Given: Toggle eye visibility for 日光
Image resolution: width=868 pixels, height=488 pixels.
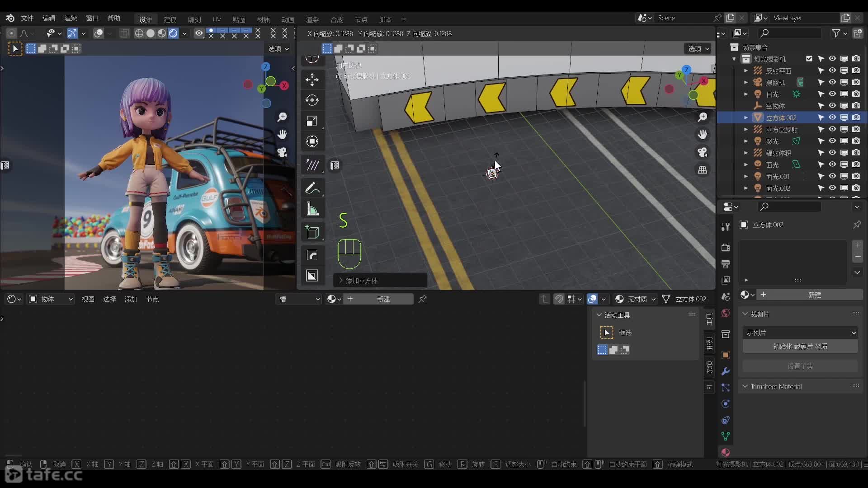Looking at the screenshot, I should (x=832, y=94).
